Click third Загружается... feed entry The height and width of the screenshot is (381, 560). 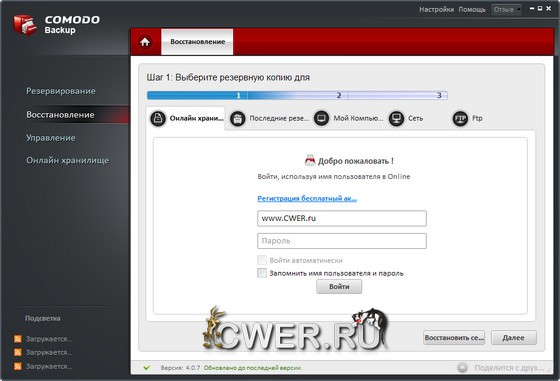[49, 366]
